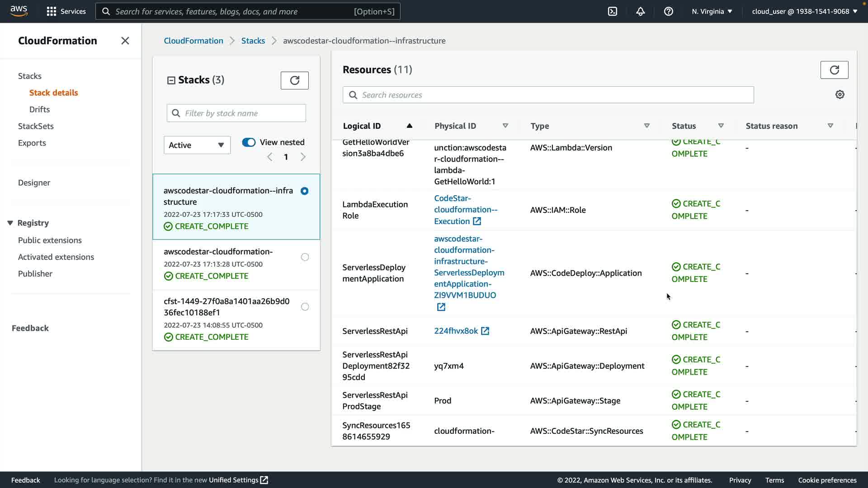Click the Stacks breadcrumb link
The width and height of the screenshot is (868, 488).
click(x=253, y=41)
